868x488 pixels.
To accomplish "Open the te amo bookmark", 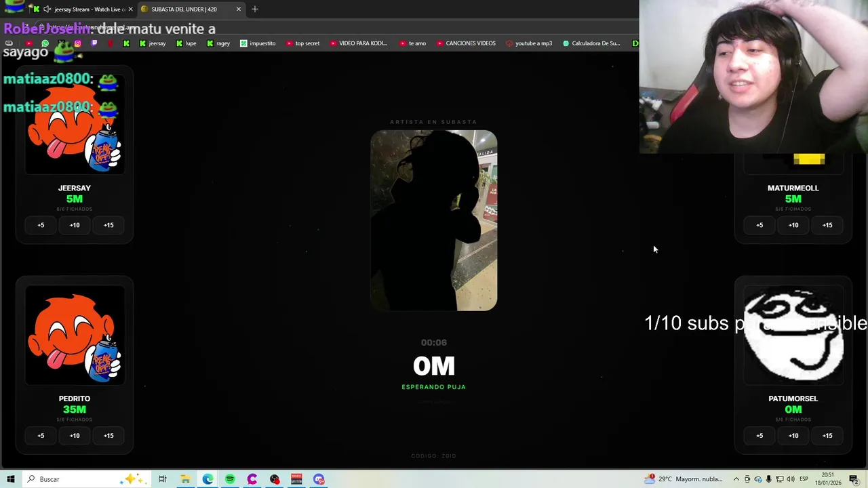I will (x=412, y=43).
